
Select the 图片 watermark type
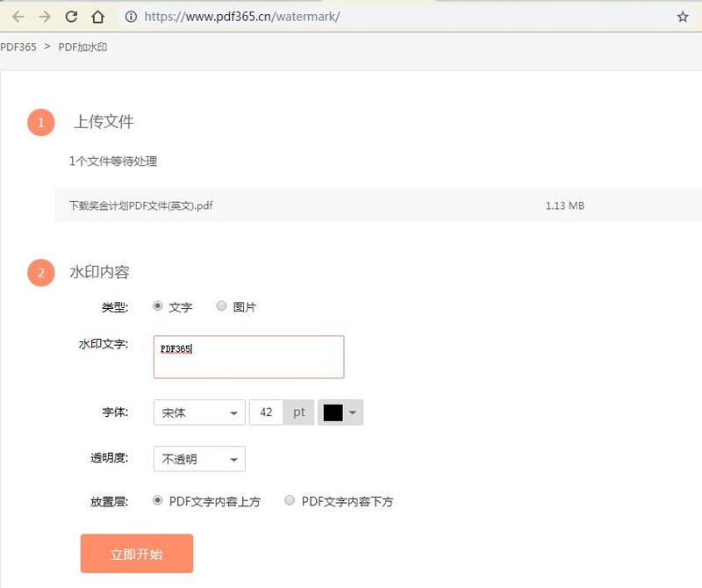point(221,305)
